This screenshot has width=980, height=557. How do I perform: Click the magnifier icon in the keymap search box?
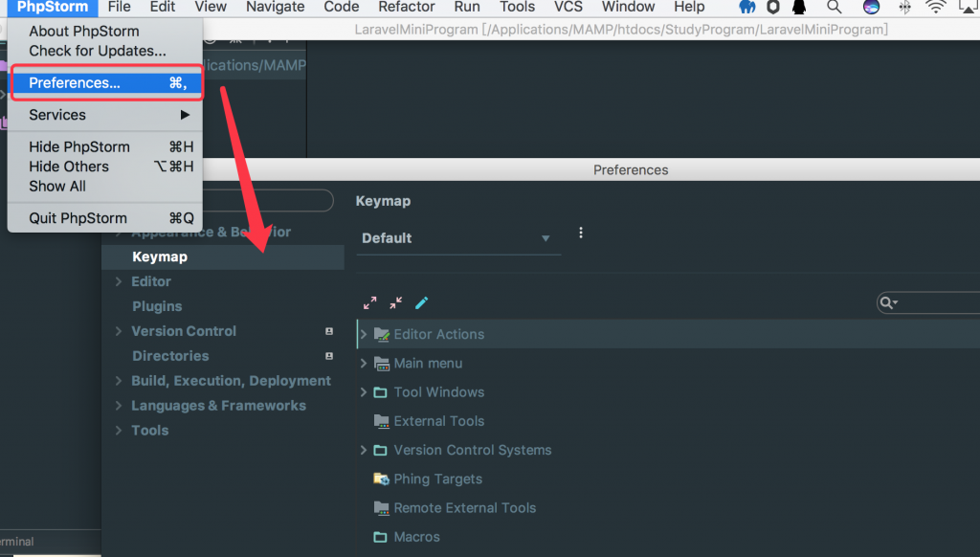888,302
